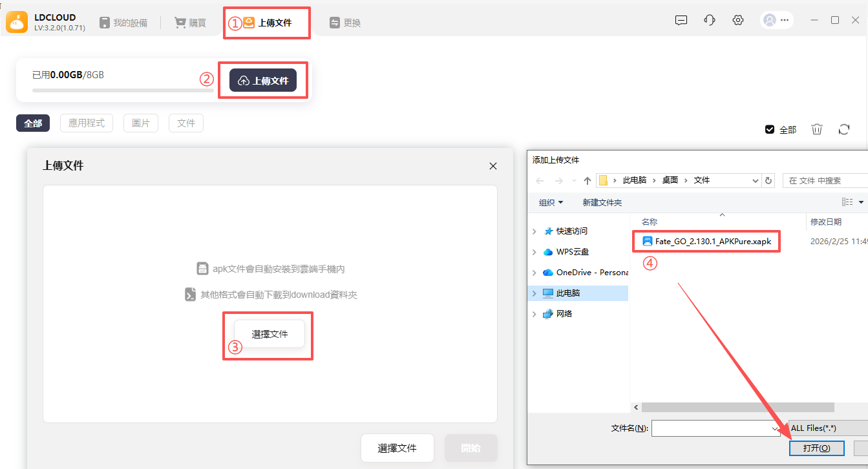Switch to the 我的設備 tab
Image resolution: width=868 pixels, height=469 pixels.
click(123, 23)
